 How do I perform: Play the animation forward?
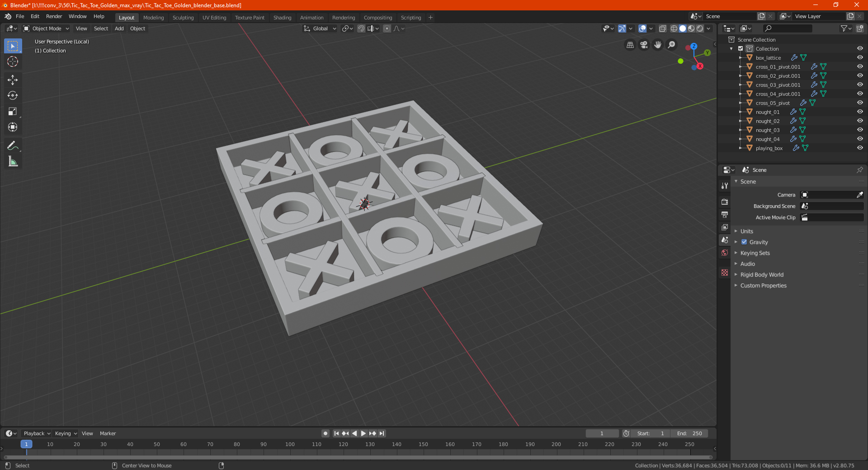tap(363, 433)
